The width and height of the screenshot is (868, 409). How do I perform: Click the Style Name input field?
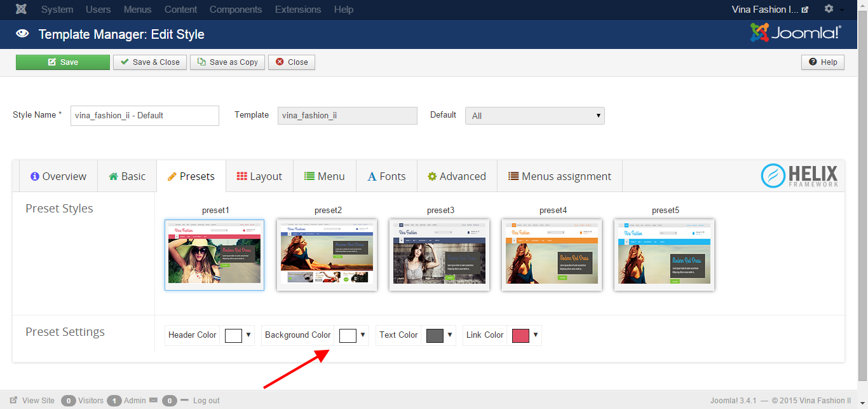[x=144, y=116]
